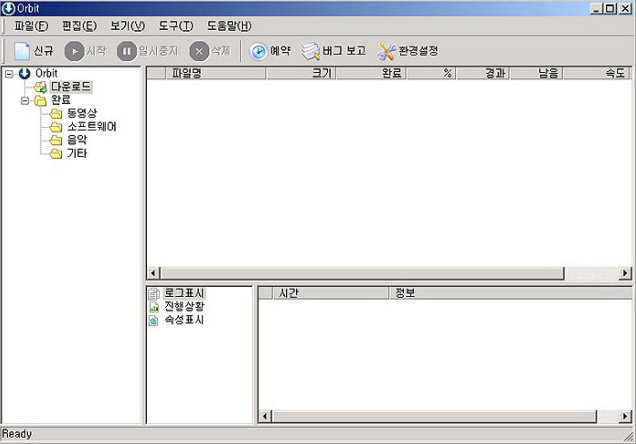Select the 소프트웨어 category label

tap(92, 127)
